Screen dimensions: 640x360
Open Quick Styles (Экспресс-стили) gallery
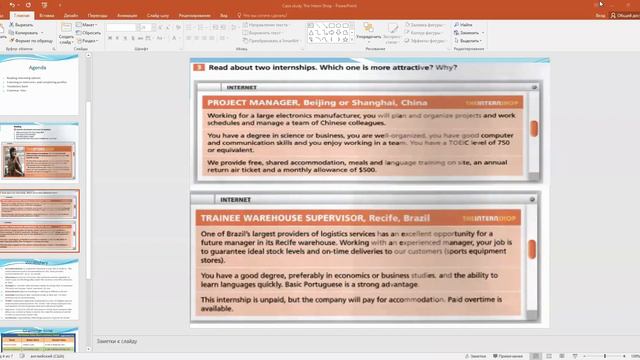pos(392,33)
